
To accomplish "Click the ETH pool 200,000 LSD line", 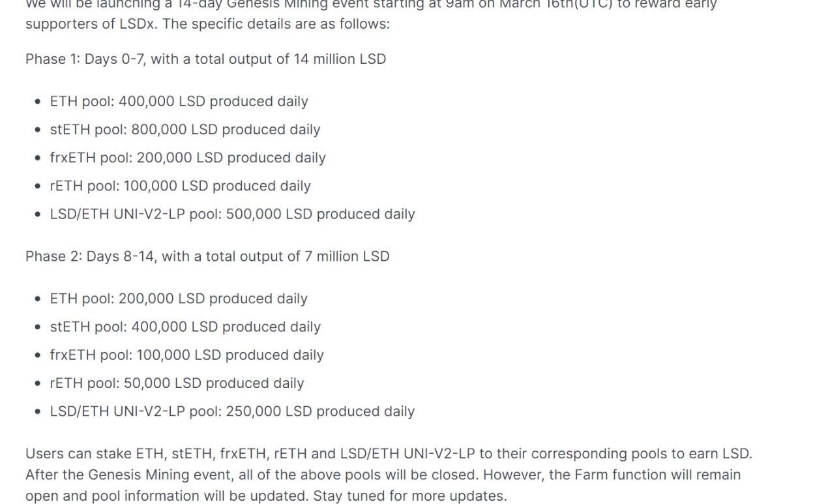I will [x=178, y=299].
